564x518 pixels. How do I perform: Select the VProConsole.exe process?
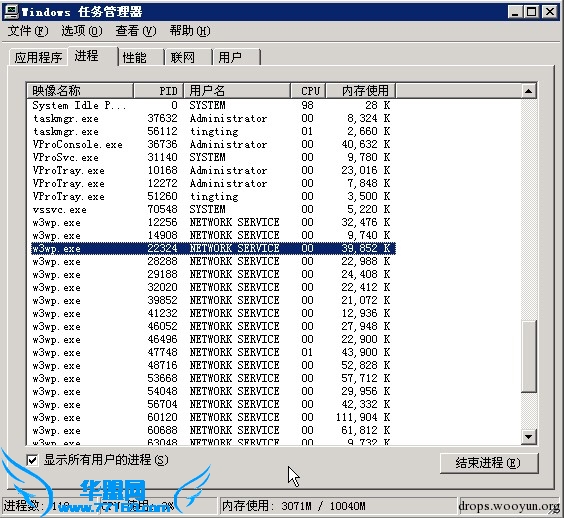(213, 144)
